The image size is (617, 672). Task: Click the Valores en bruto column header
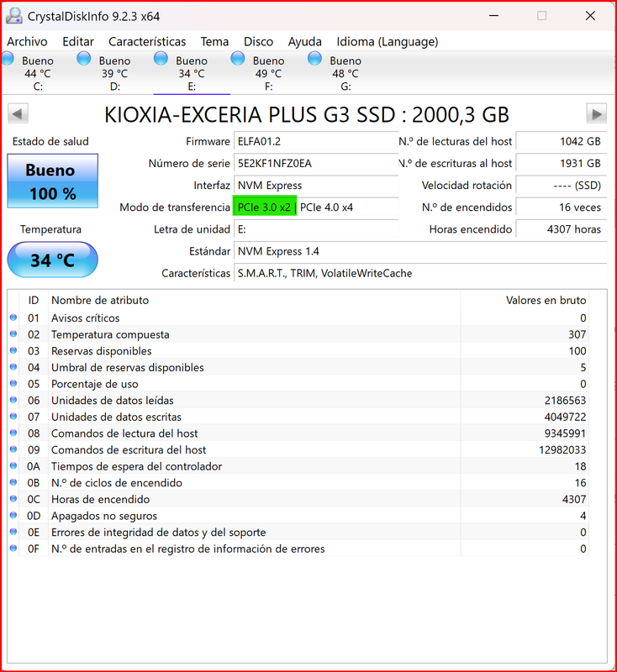tap(525, 300)
